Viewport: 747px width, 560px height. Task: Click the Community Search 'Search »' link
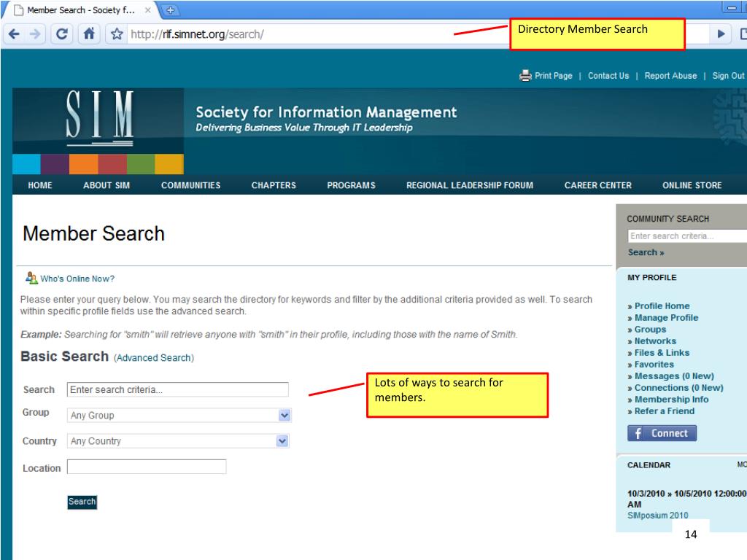pos(646,252)
